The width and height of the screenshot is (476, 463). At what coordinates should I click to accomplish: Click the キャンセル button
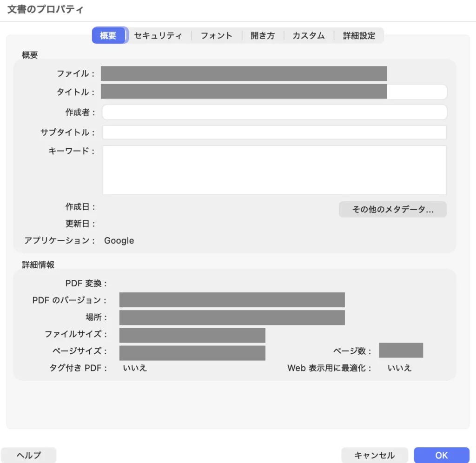[x=374, y=455]
